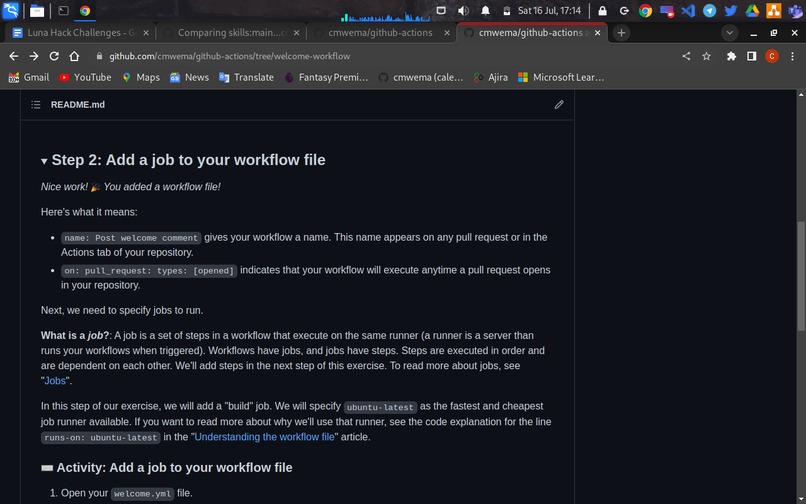Image resolution: width=806 pixels, height=504 pixels.
Task: Close the Luna Hack Challenges tab
Action: tap(146, 32)
